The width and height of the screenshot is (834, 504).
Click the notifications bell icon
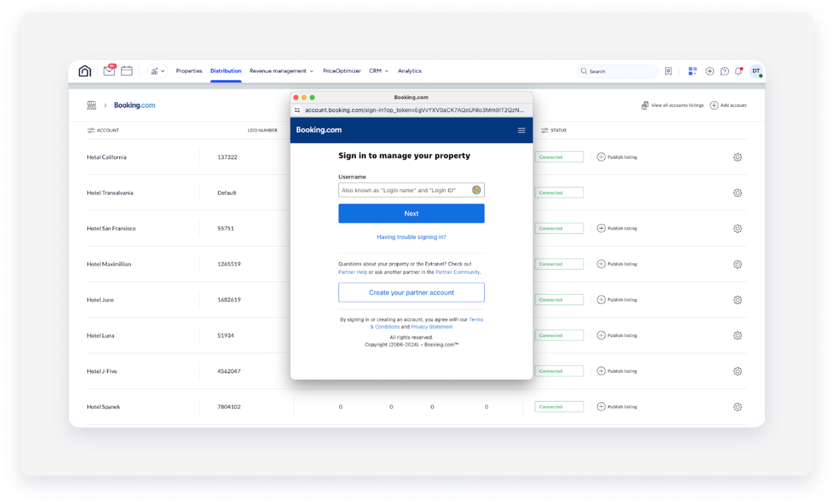pos(738,71)
